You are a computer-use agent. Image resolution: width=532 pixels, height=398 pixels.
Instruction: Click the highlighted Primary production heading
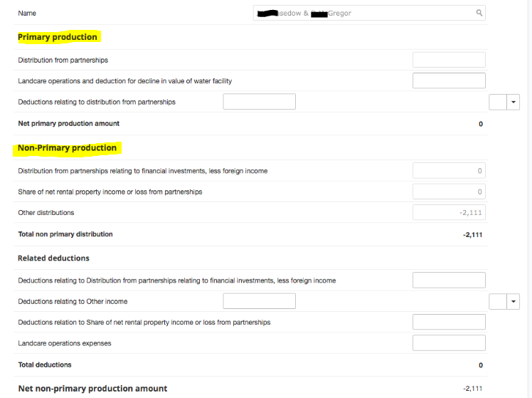pos(58,37)
